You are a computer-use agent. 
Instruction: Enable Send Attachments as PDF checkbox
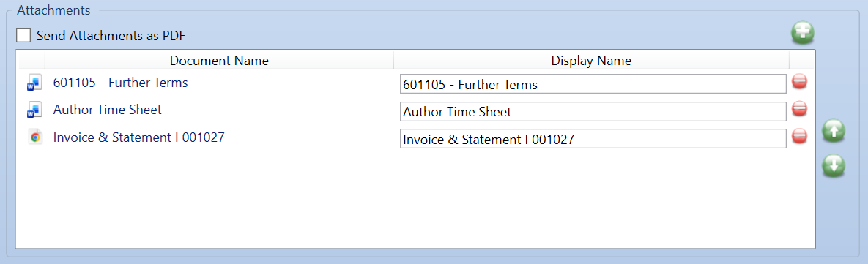pyautogui.click(x=23, y=36)
